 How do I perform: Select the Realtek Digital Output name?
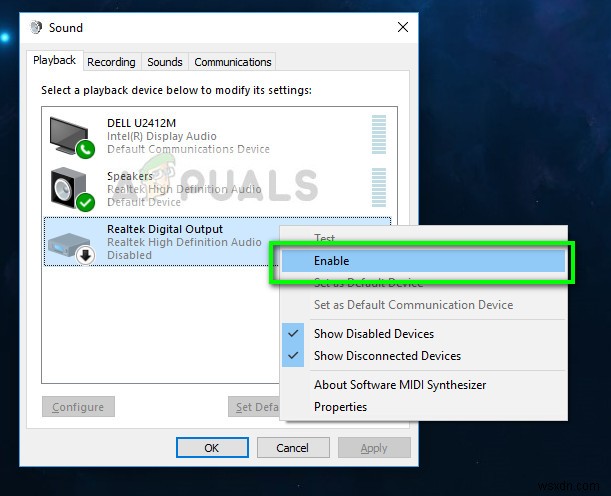[165, 229]
